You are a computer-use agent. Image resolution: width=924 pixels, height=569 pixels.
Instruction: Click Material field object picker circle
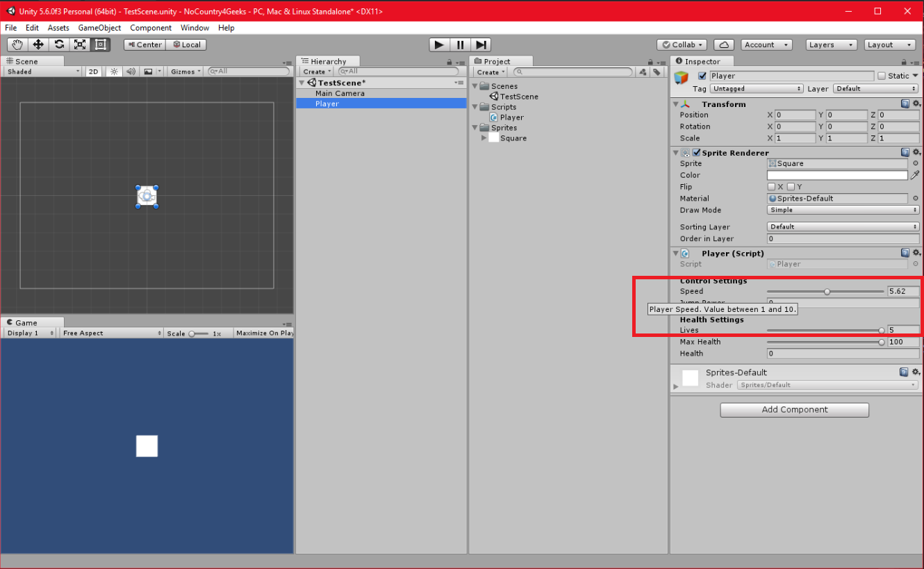(915, 198)
